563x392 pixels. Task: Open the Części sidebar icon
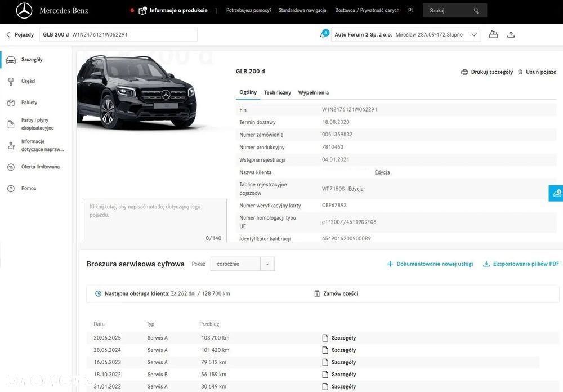tap(11, 82)
